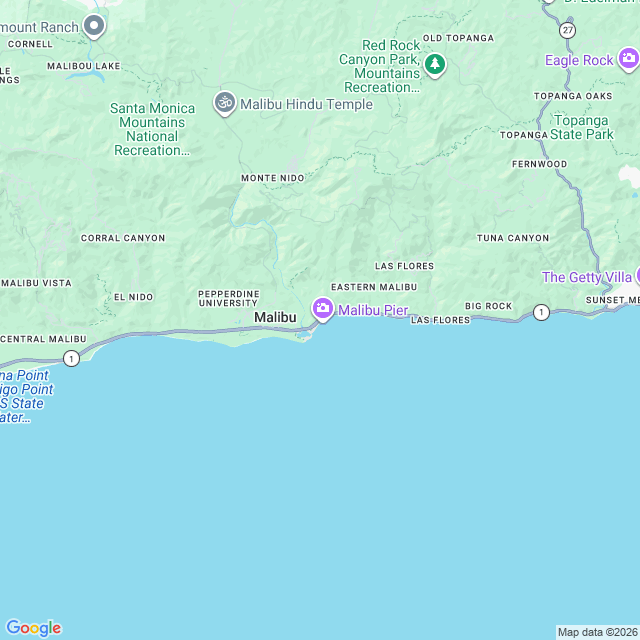The height and width of the screenshot is (640, 640).
Task: Open Red Rock Canyon Park label
Action: [x=380, y=66]
